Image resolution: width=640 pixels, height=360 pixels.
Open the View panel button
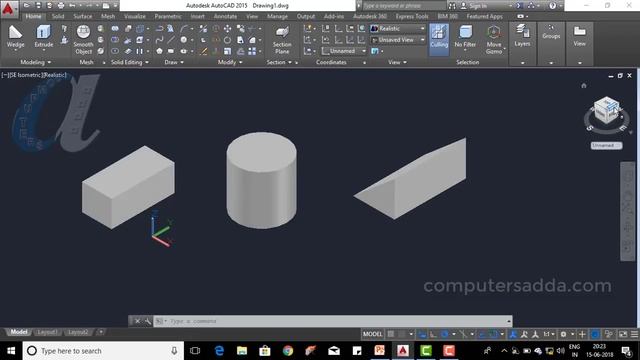tap(579, 36)
